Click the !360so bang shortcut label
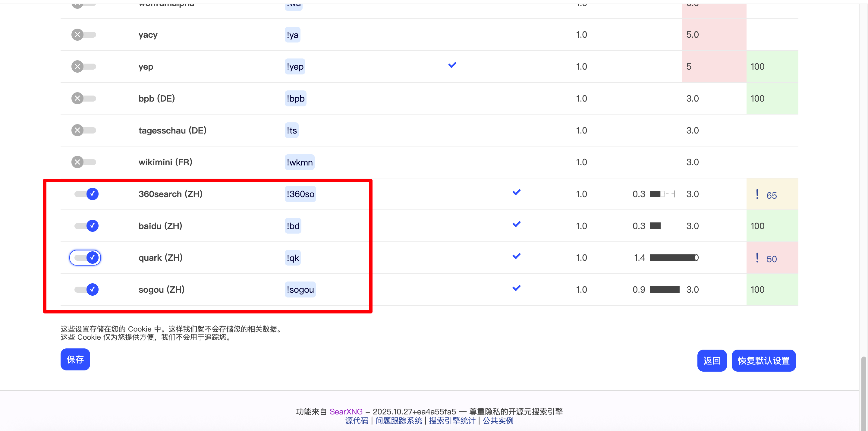Screen dimensions: 868x431 coord(300,194)
